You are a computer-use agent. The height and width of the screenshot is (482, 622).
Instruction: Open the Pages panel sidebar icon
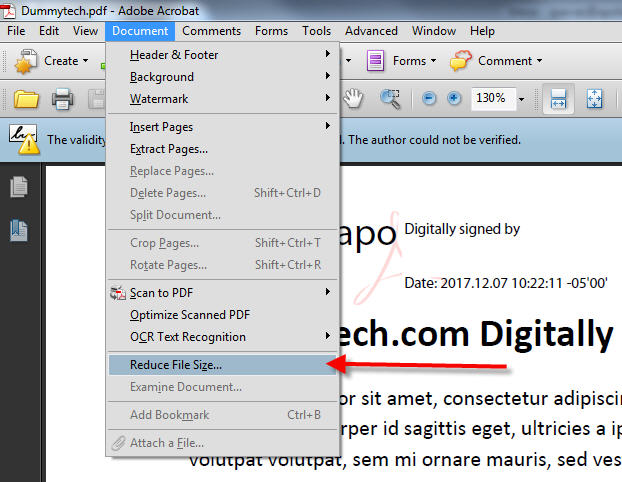(19, 186)
